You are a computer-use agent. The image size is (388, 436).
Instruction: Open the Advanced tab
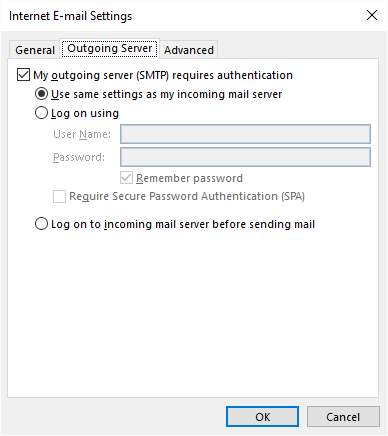click(x=189, y=50)
